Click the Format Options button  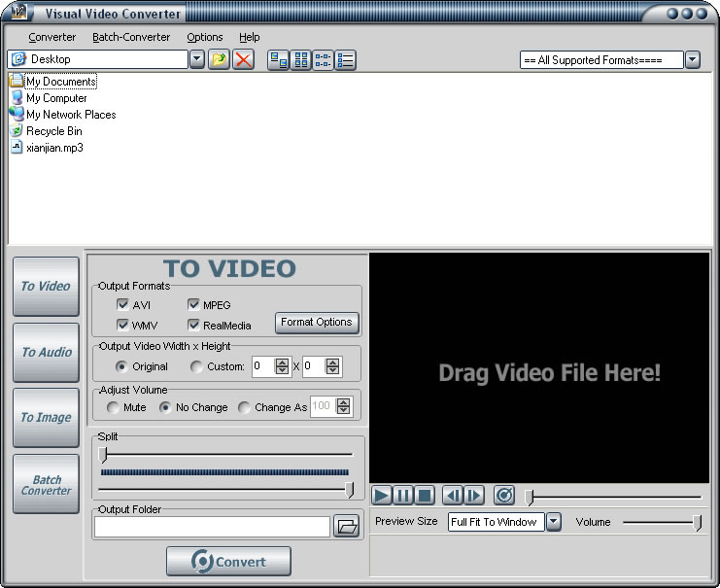tap(316, 322)
